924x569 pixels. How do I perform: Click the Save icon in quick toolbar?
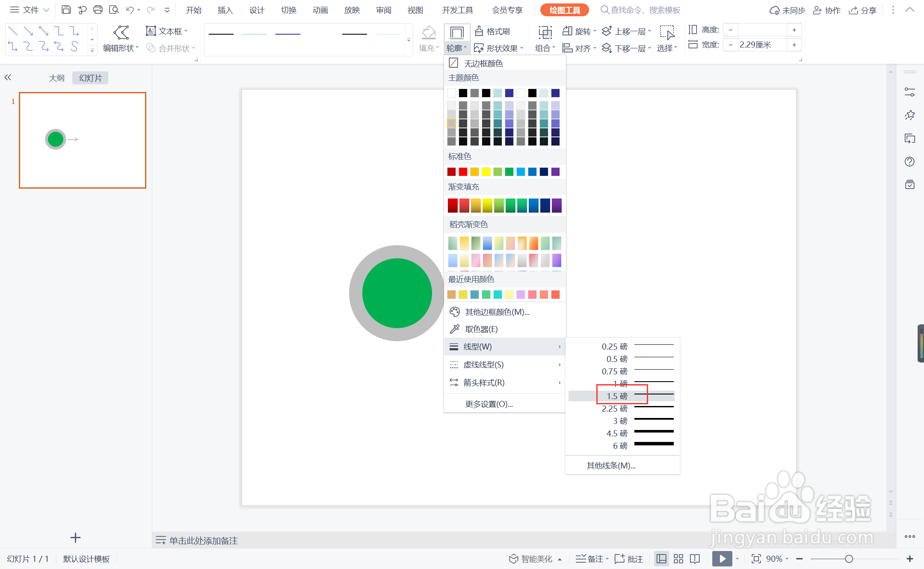pos(66,9)
